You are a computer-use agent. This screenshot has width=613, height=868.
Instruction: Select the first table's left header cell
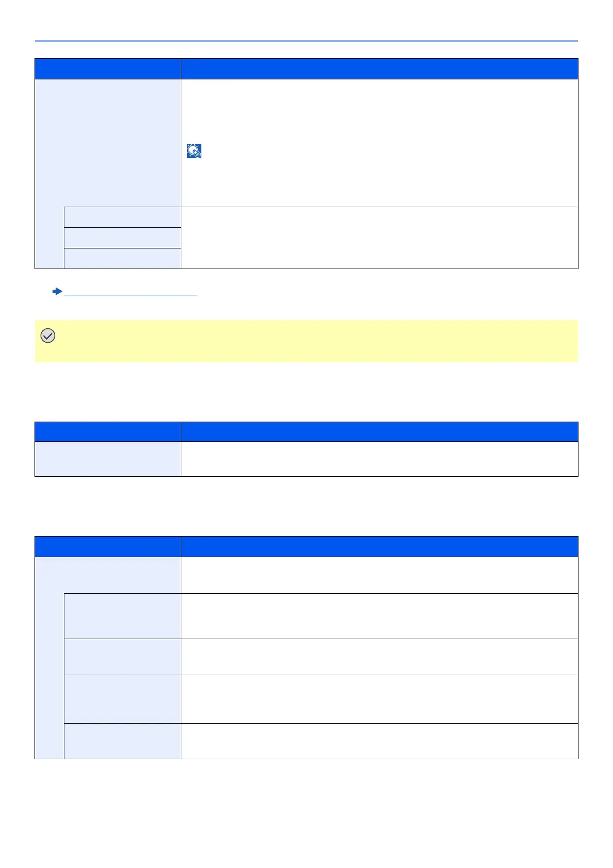108,69
